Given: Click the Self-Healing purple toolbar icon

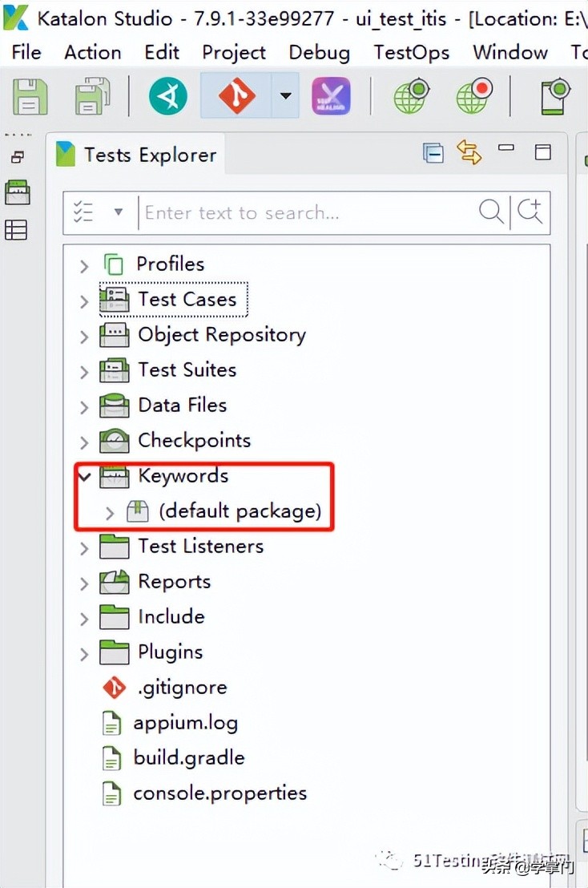Looking at the screenshot, I should [331, 97].
